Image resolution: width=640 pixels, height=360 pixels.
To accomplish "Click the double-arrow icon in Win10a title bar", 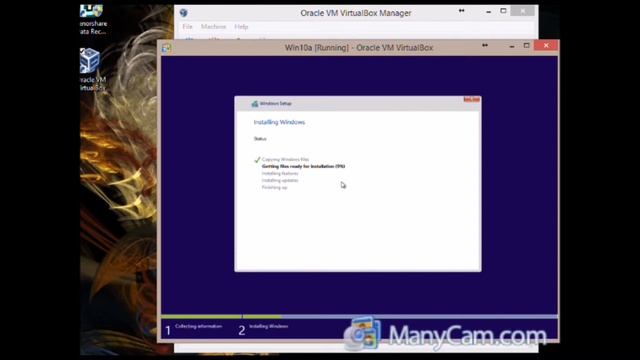I will pos(485,45).
